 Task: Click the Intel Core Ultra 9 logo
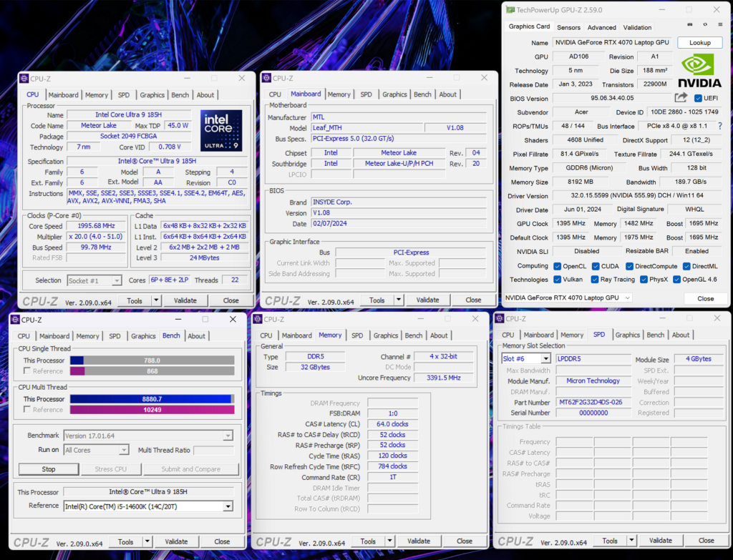[x=221, y=130]
